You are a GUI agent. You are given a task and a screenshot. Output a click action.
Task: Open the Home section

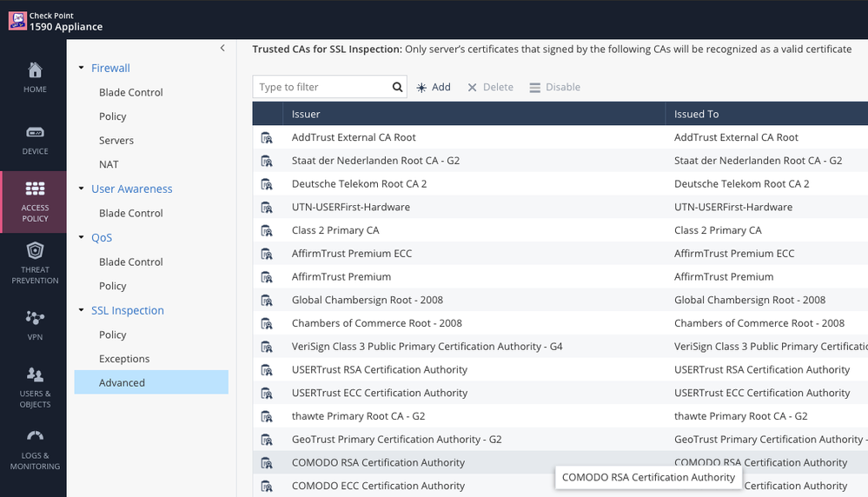click(35, 77)
